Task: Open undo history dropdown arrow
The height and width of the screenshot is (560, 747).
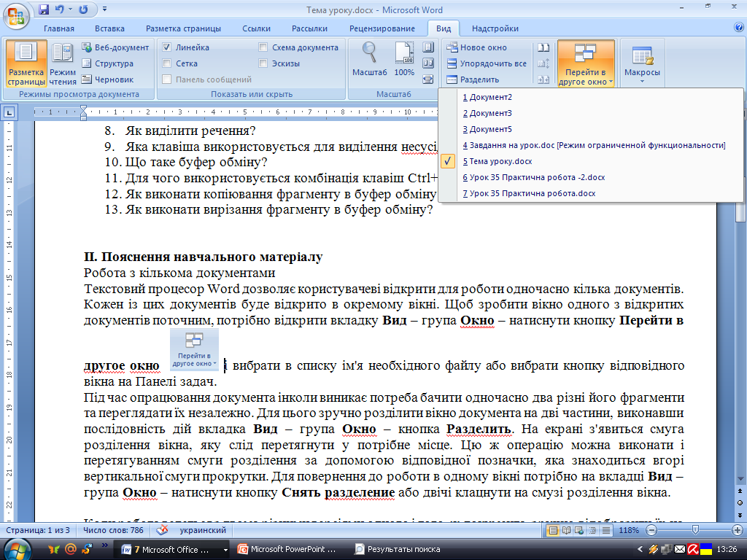Action: (71, 9)
